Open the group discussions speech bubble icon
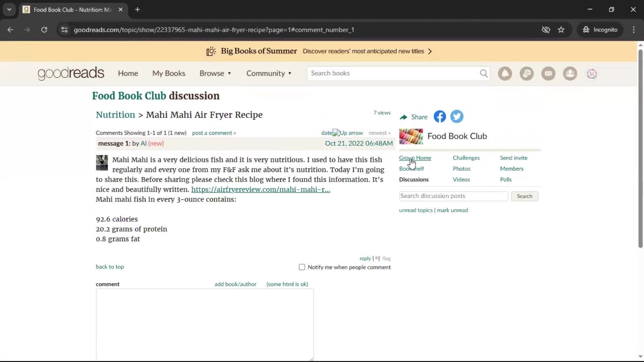 [x=527, y=73]
